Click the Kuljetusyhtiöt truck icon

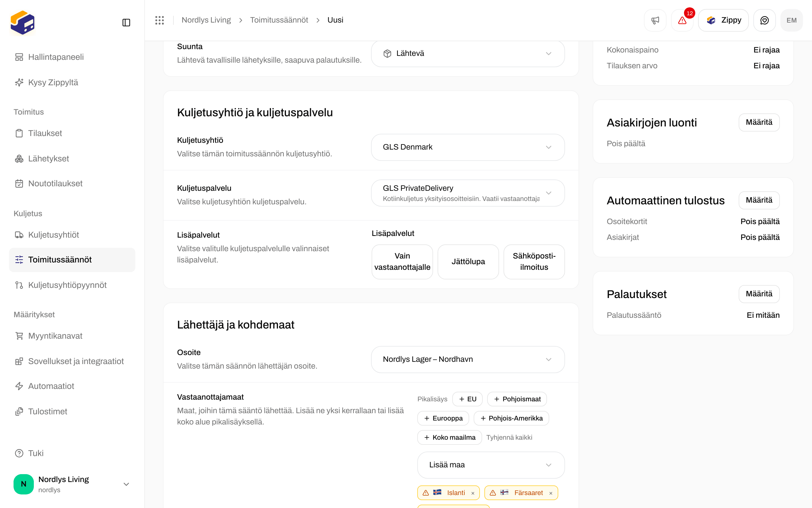click(19, 235)
